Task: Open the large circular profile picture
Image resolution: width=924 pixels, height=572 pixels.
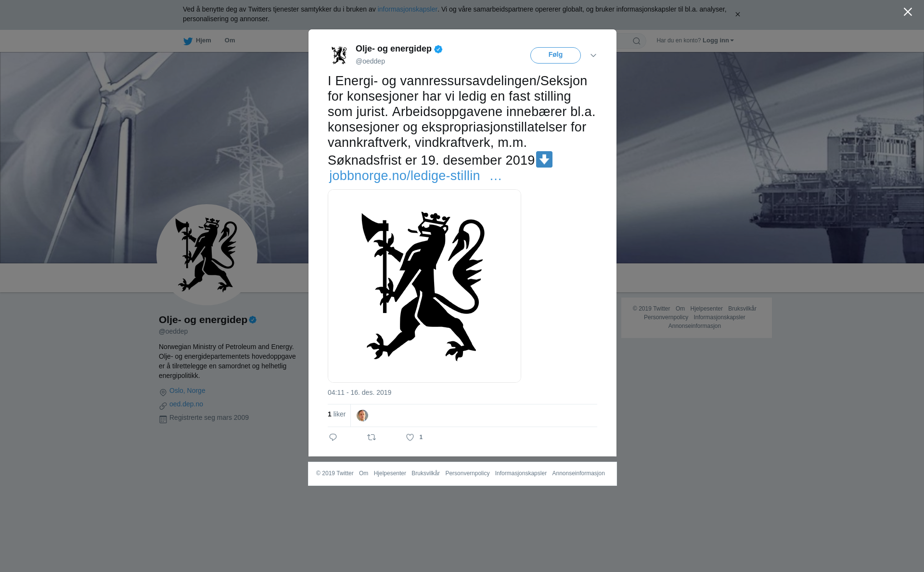Action: (207, 255)
